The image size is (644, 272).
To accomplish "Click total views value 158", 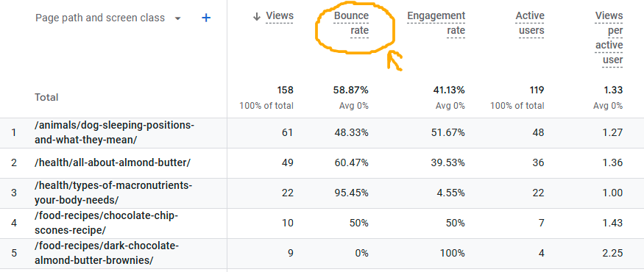I will click(285, 90).
